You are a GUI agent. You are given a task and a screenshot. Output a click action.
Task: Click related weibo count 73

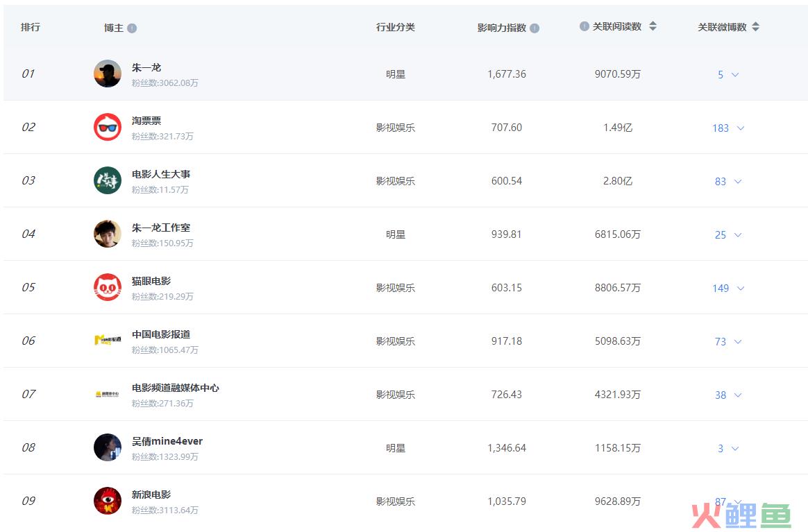click(721, 342)
